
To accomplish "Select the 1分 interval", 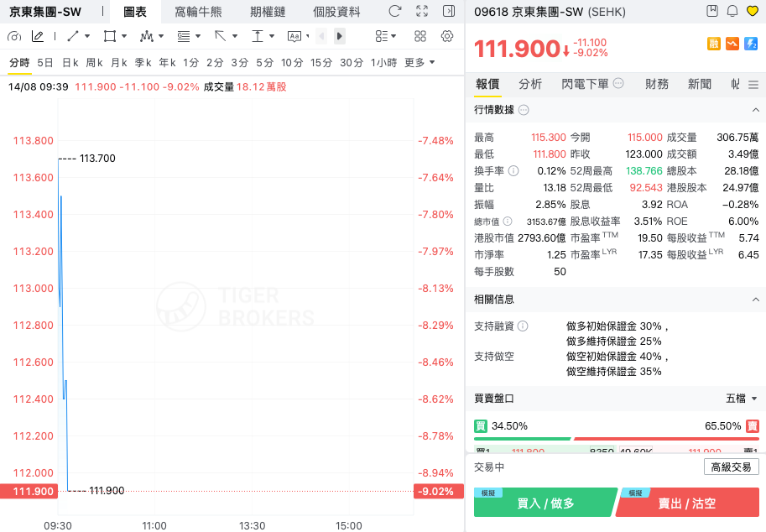I will (191, 63).
